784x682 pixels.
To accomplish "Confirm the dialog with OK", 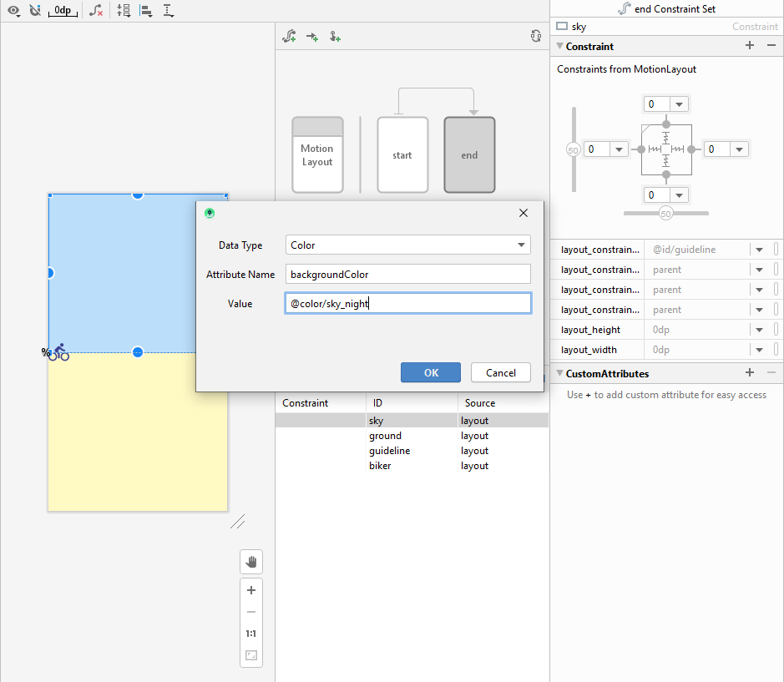I will [x=430, y=372].
